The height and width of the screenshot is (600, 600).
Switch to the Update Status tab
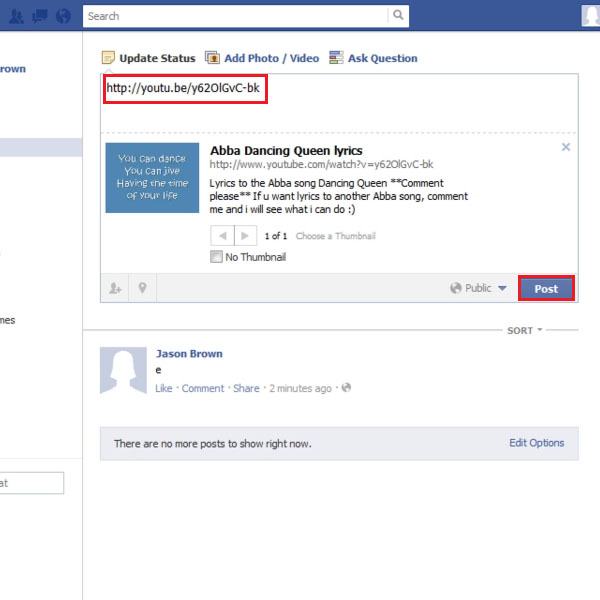[148, 58]
